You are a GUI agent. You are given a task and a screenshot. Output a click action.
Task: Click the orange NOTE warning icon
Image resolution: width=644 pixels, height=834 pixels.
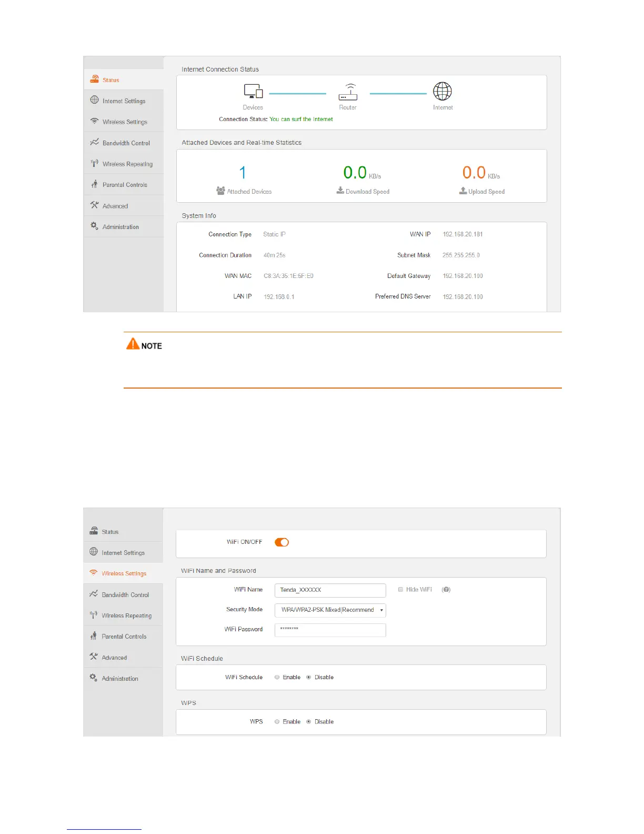[133, 344]
